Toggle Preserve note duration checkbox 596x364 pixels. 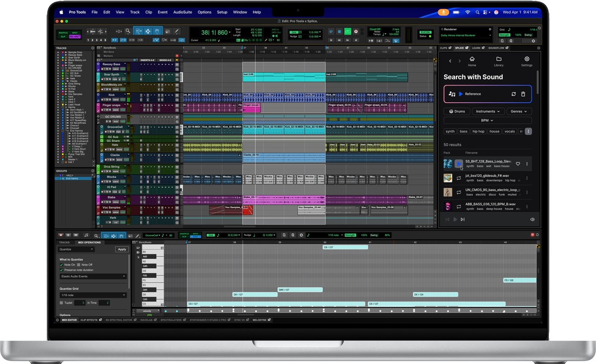61,270
